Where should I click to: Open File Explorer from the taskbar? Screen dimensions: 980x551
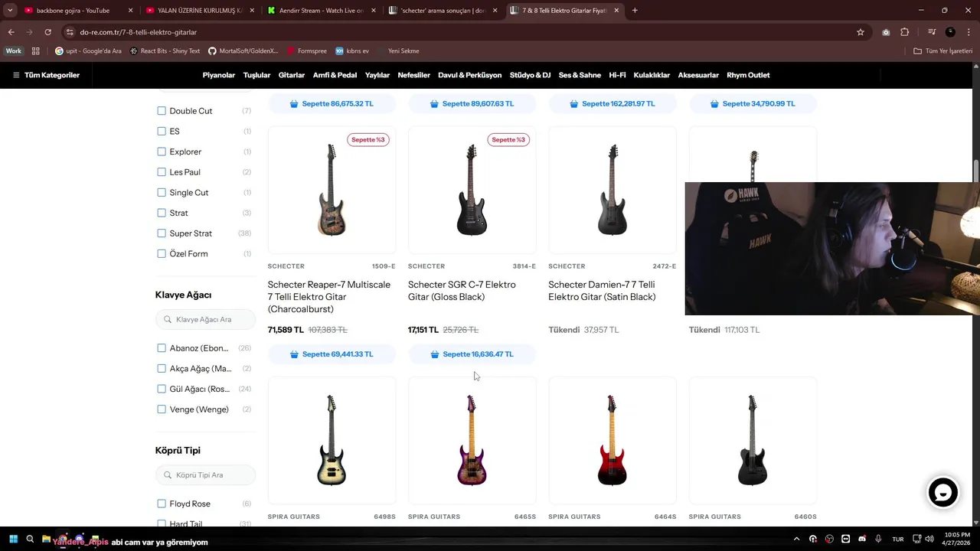point(47,539)
